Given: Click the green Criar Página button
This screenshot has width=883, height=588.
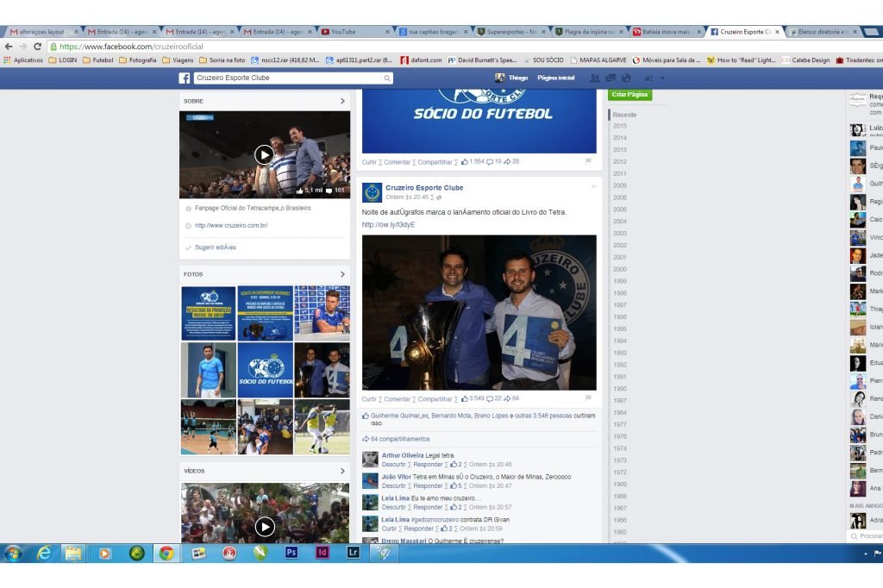Looking at the screenshot, I should coord(629,94).
